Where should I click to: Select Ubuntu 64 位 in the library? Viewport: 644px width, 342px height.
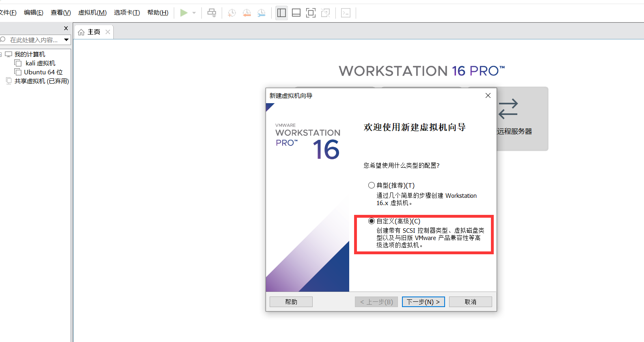click(x=43, y=72)
